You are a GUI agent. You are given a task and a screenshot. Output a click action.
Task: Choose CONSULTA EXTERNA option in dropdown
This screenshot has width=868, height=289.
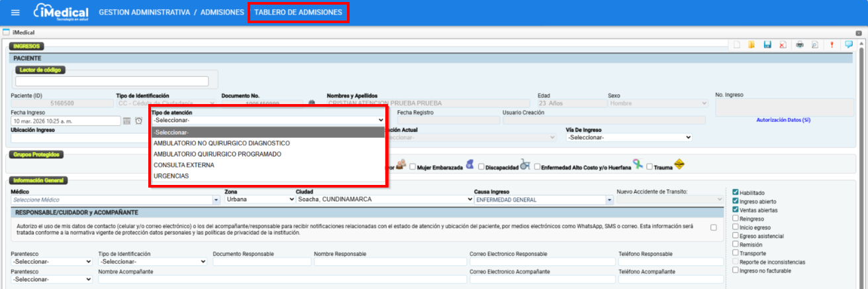[x=183, y=165]
